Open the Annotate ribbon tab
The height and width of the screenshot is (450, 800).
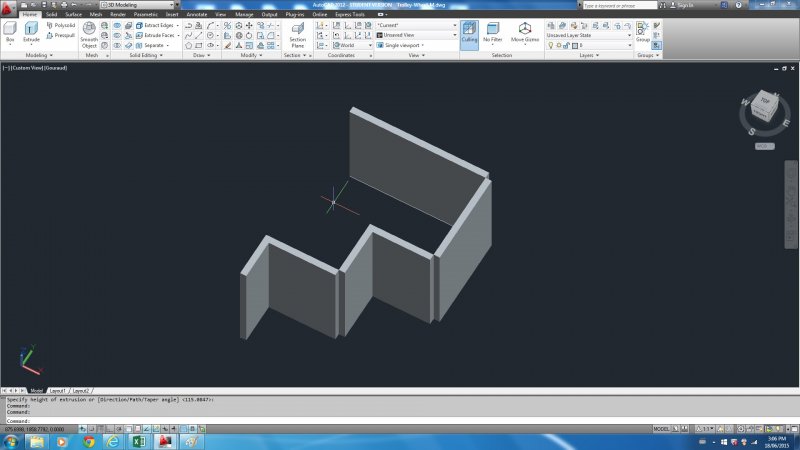[196, 14]
